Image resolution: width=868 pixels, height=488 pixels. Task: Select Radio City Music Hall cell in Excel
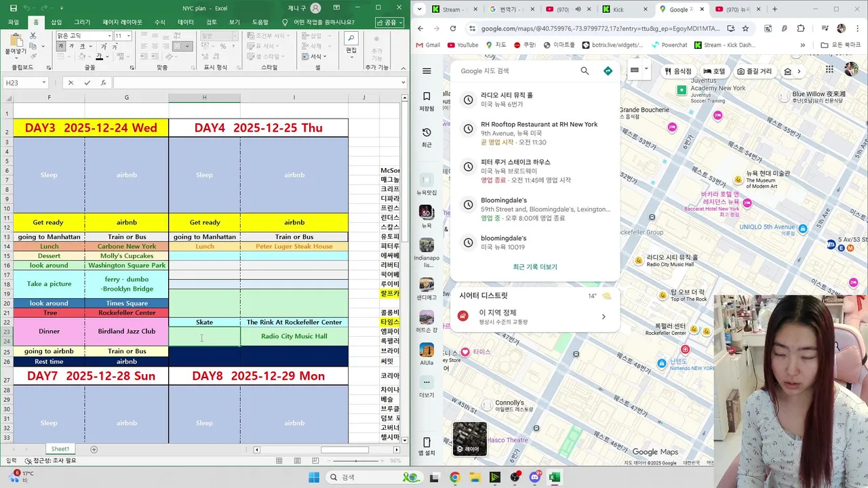pos(294,336)
